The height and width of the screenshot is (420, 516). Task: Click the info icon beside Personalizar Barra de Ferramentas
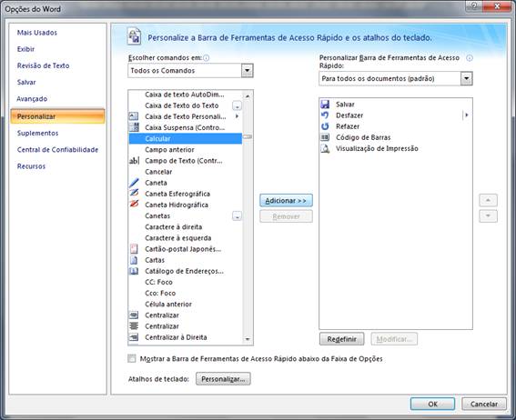(470, 58)
